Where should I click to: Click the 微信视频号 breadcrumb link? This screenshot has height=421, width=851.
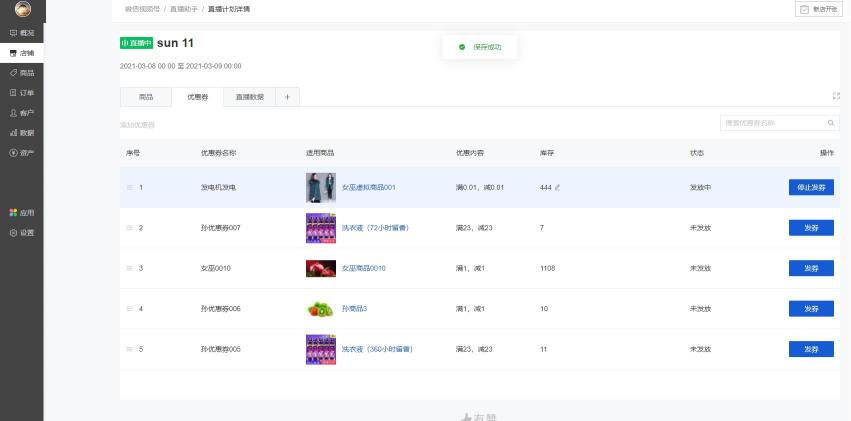tap(143, 9)
